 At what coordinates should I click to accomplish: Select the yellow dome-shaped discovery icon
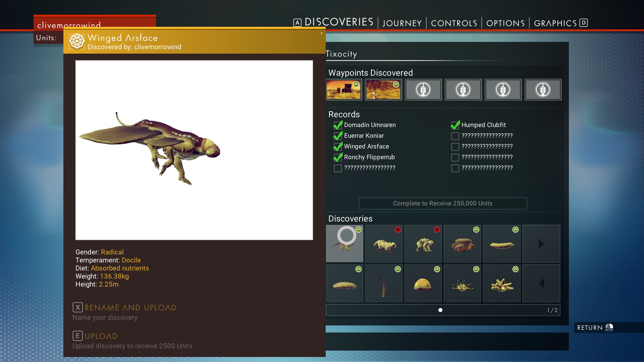(423, 284)
